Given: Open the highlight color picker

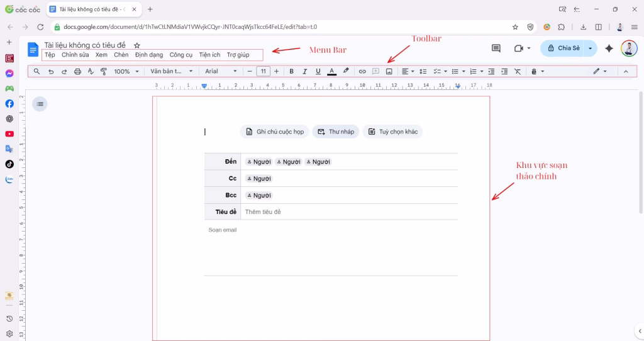Looking at the screenshot, I should tap(346, 71).
